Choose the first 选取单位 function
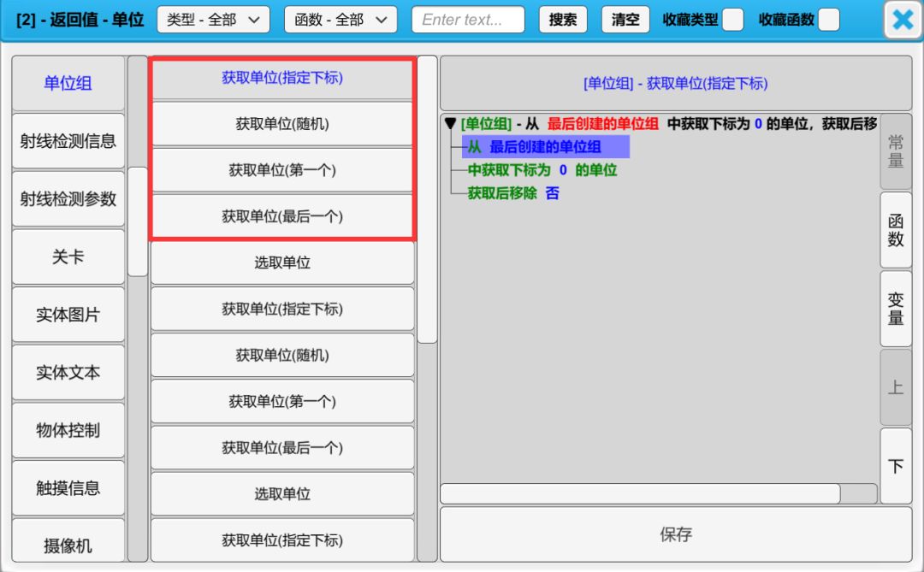The image size is (924, 572). 282,262
